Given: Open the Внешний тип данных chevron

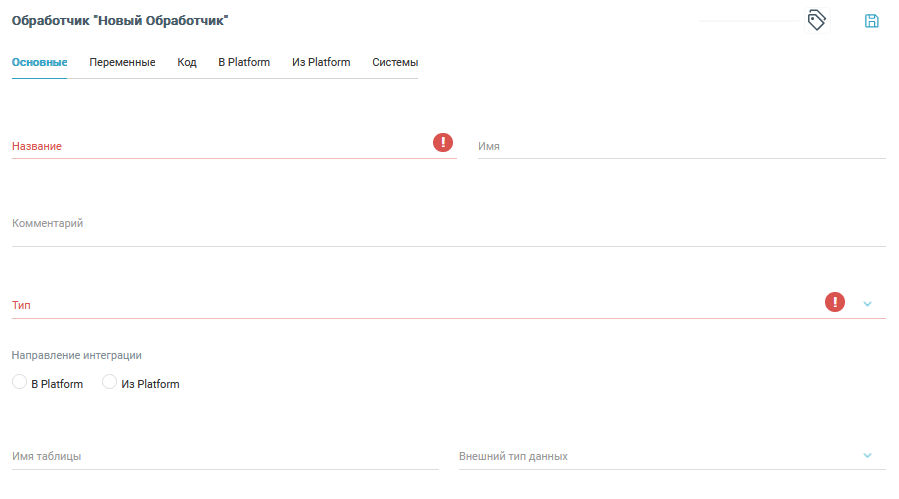Looking at the screenshot, I should tap(867, 456).
